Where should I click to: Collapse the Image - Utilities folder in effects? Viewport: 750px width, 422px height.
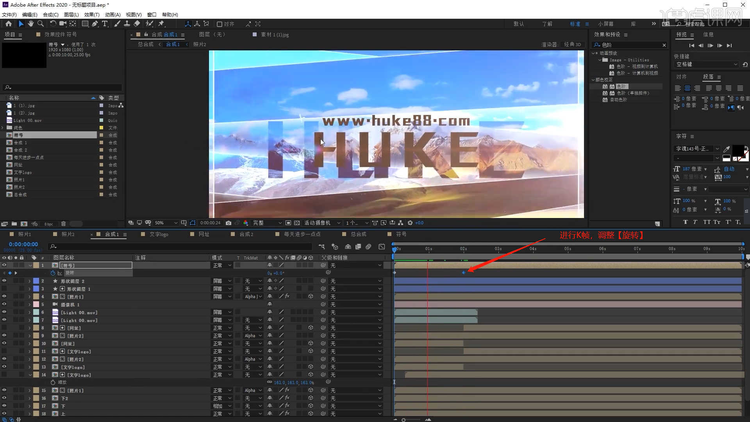(600, 60)
